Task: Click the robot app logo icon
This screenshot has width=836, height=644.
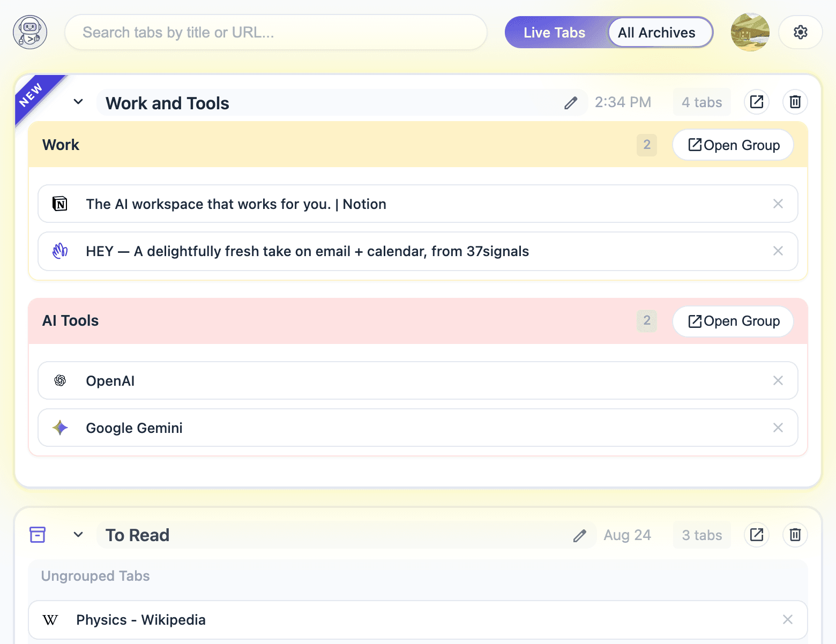Action: tap(30, 32)
